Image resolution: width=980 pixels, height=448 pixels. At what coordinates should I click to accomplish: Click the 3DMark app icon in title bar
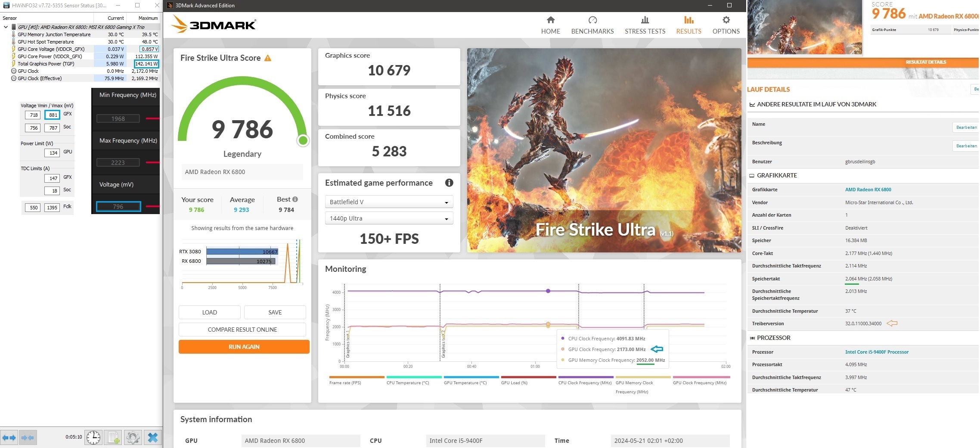tap(170, 6)
